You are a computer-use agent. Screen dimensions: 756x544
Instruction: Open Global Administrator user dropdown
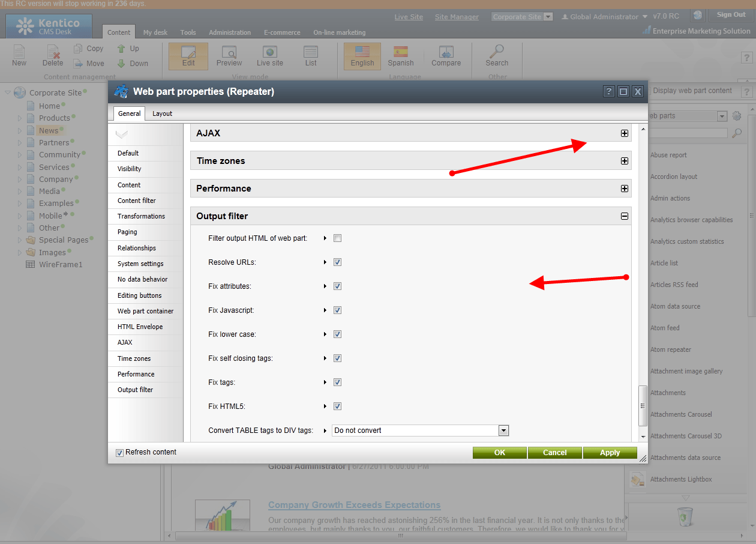(644, 17)
